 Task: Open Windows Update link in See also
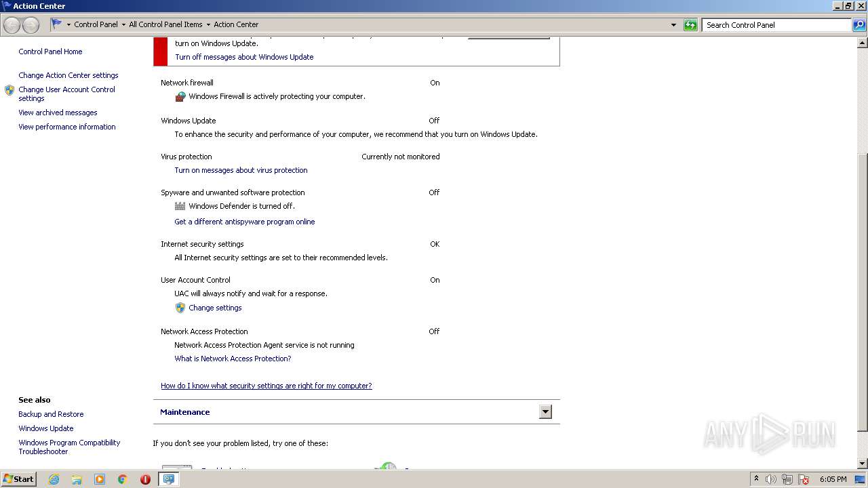pyautogui.click(x=46, y=428)
